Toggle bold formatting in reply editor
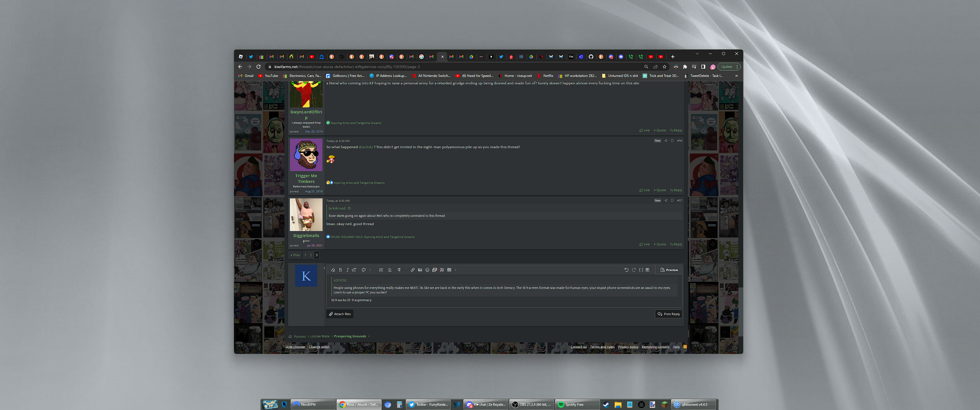Image resolution: width=980 pixels, height=410 pixels. coord(341,270)
